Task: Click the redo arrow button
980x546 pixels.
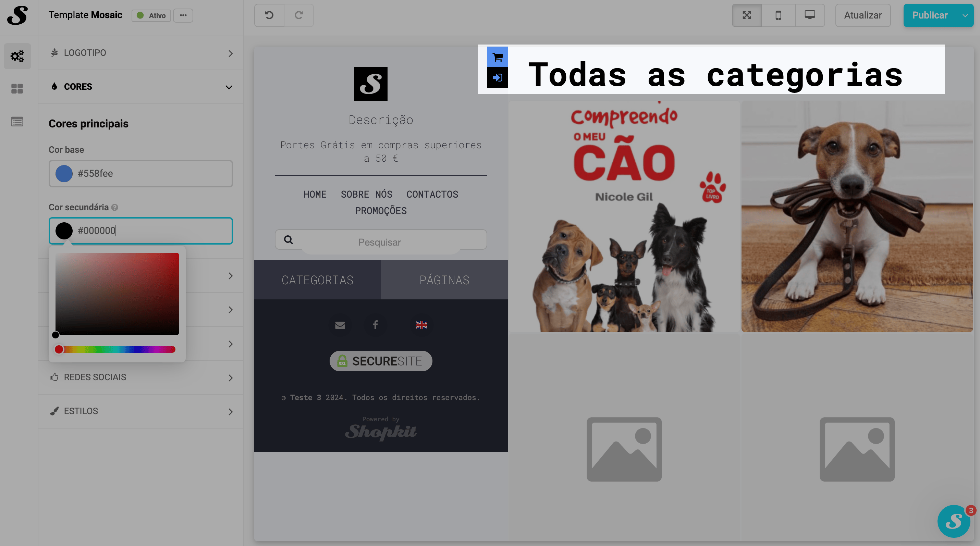Action: [x=299, y=15]
